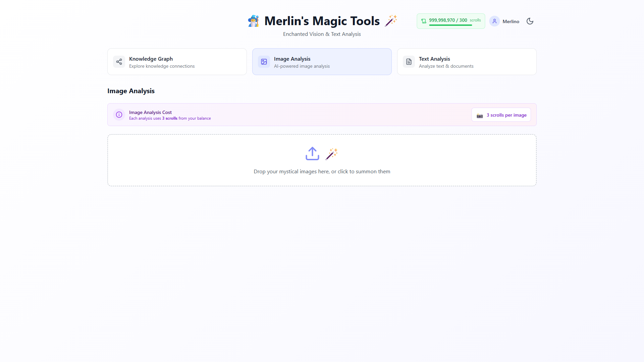
Task: Click the scroll icon in the balance badge
Action: [x=424, y=21]
